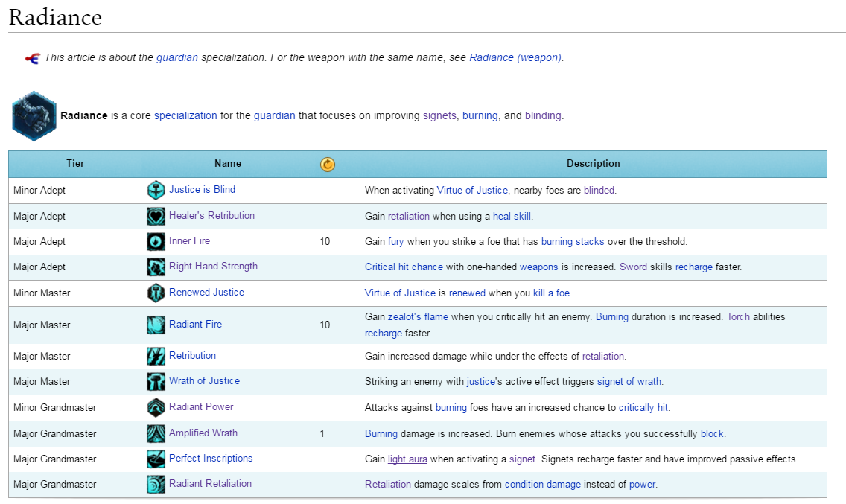846x504 pixels.
Task: Click the Amplified Wrath trait icon
Action: pyautogui.click(x=156, y=433)
